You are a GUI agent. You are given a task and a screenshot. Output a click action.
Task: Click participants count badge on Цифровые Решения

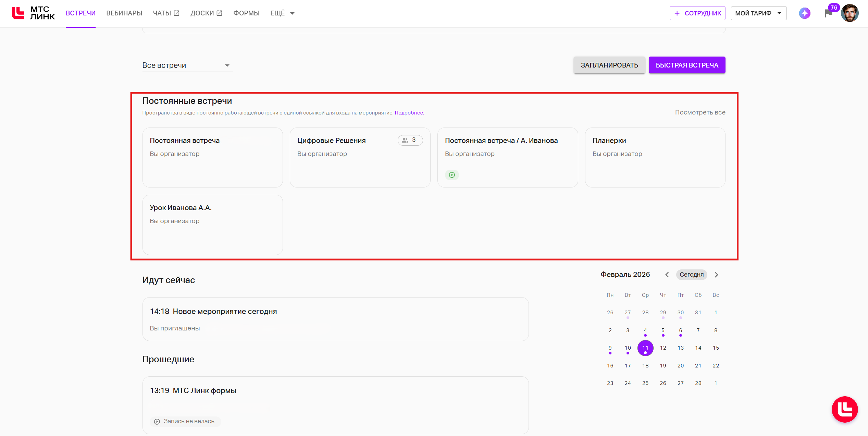(410, 140)
